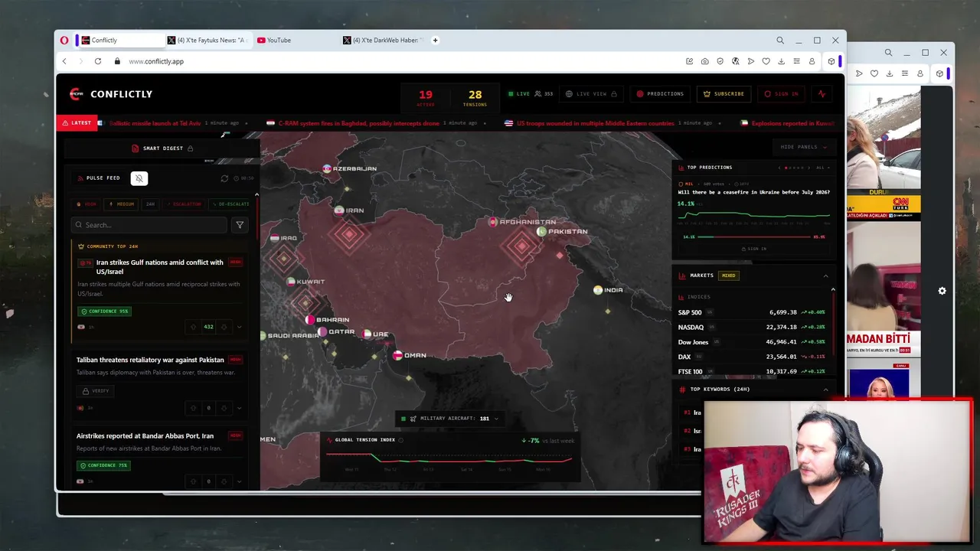The height and width of the screenshot is (551, 980).
Task: Expand the Bandar Abbas Port story details
Action: click(239, 481)
